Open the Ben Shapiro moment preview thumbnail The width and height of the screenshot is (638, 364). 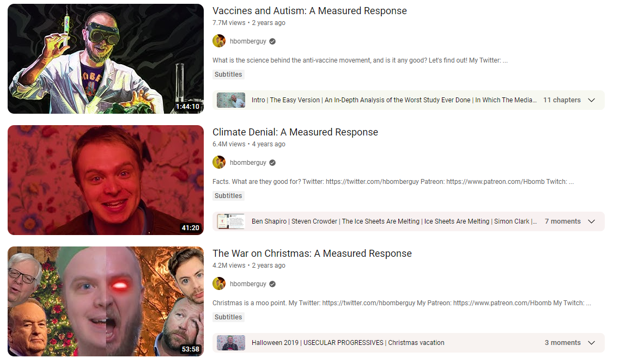tap(230, 221)
